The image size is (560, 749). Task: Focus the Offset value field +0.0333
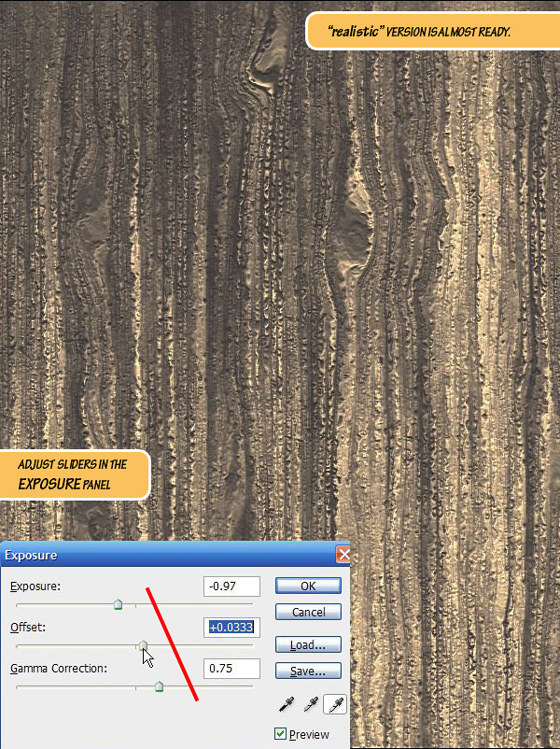tap(231, 628)
